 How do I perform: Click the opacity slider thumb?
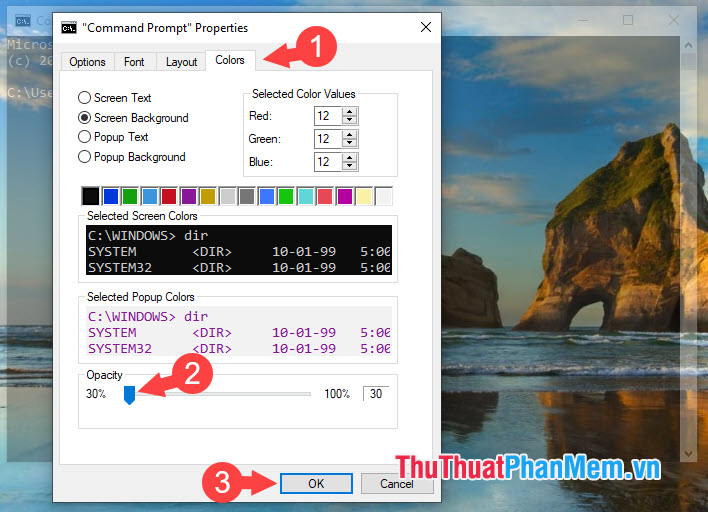(x=129, y=395)
